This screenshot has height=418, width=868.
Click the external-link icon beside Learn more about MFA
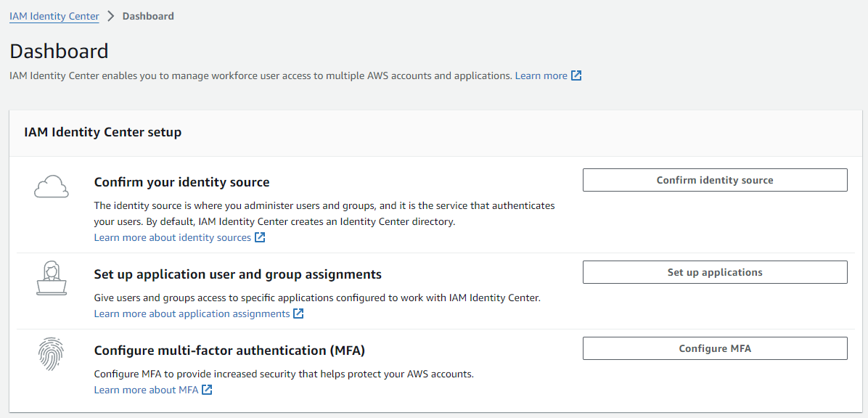pyautogui.click(x=206, y=389)
